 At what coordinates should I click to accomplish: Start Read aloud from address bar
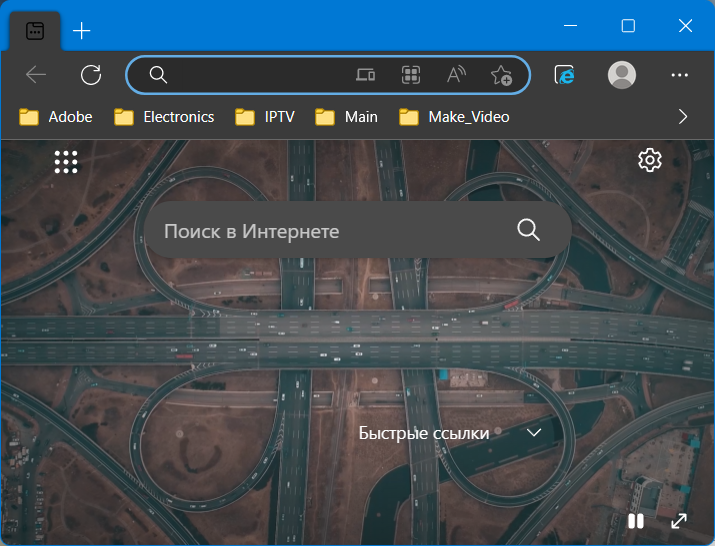click(456, 75)
